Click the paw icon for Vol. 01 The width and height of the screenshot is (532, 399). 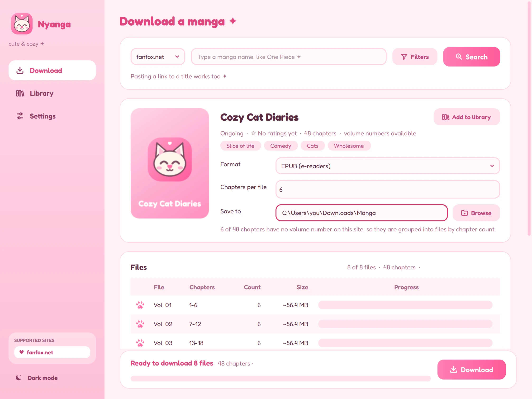[x=140, y=305]
